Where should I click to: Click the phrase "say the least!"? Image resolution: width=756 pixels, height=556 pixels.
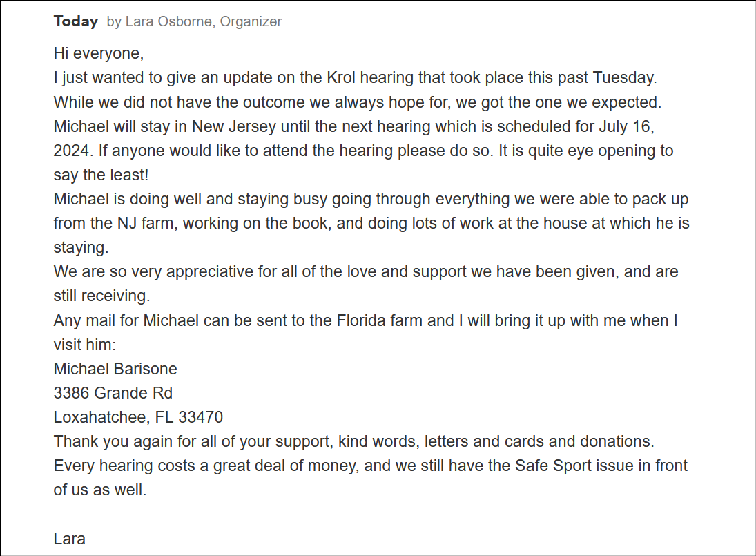101,175
